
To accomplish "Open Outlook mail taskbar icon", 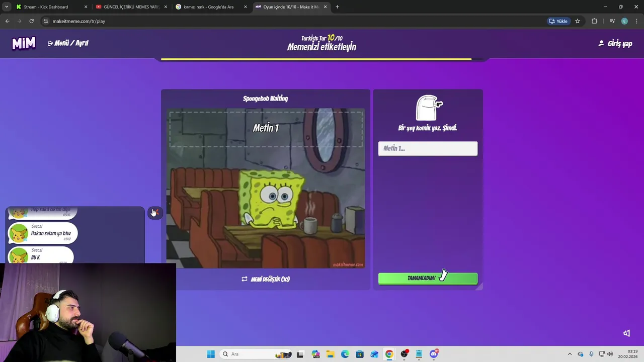I will click(x=374, y=354).
